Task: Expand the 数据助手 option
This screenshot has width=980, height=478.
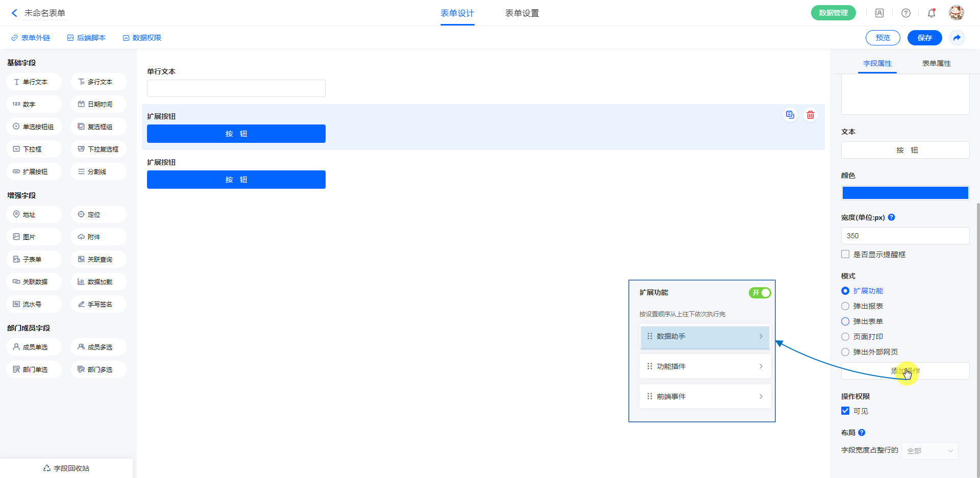Action: tap(704, 336)
